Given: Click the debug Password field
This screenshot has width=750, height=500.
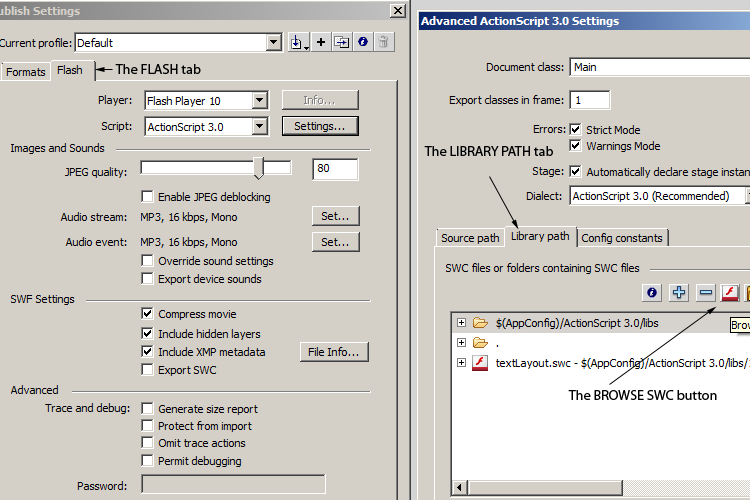Looking at the screenshot, I should tap(233, 484).
